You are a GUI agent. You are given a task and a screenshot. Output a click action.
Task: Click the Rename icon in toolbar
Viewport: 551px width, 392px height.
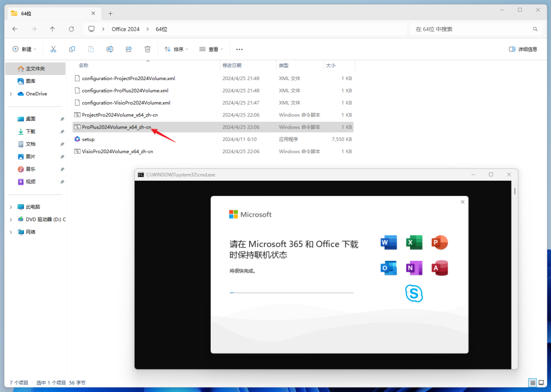[x=110, y=49]
